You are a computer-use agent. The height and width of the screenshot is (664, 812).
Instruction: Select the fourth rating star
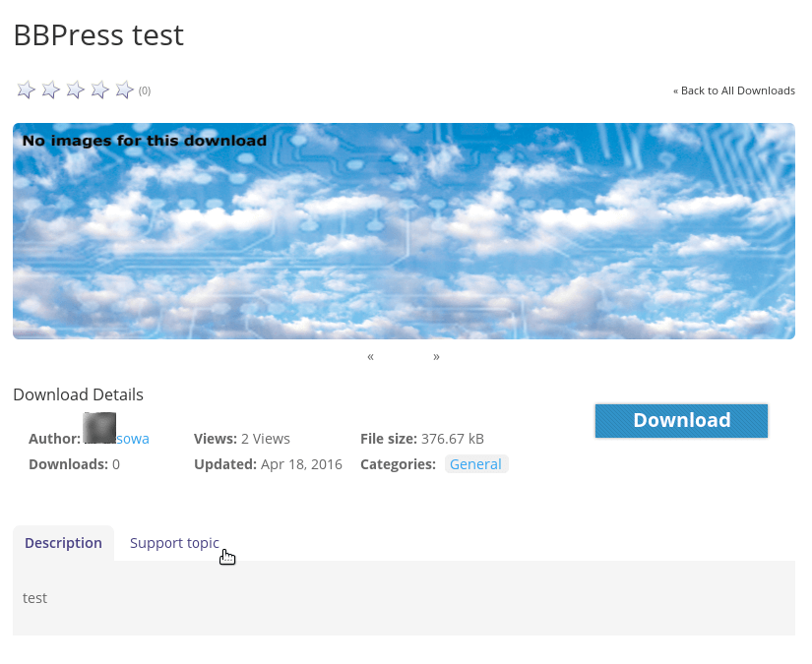[99, 91]
